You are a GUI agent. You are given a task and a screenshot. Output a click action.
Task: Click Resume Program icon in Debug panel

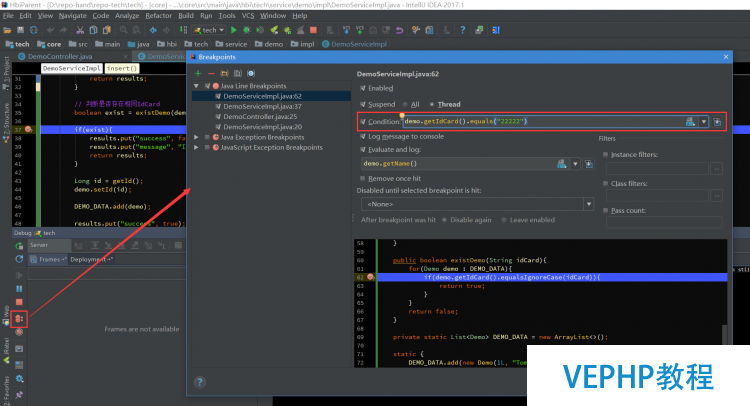coord(19,275)
